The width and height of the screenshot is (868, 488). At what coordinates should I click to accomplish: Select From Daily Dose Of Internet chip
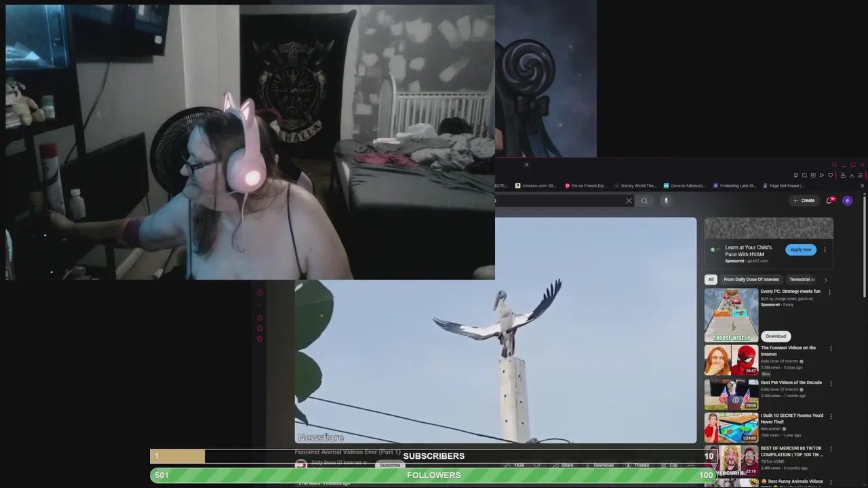click(751, 279)
